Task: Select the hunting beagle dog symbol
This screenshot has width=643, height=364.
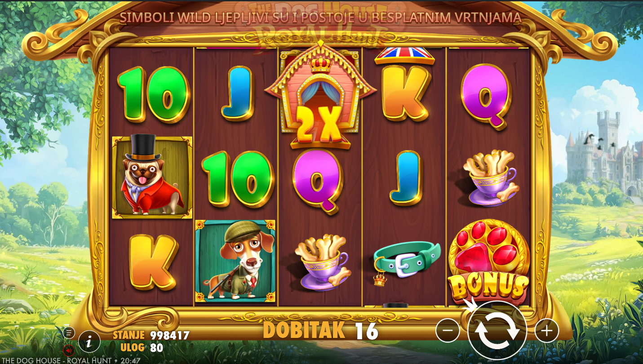Action: (x=235, y=261)
